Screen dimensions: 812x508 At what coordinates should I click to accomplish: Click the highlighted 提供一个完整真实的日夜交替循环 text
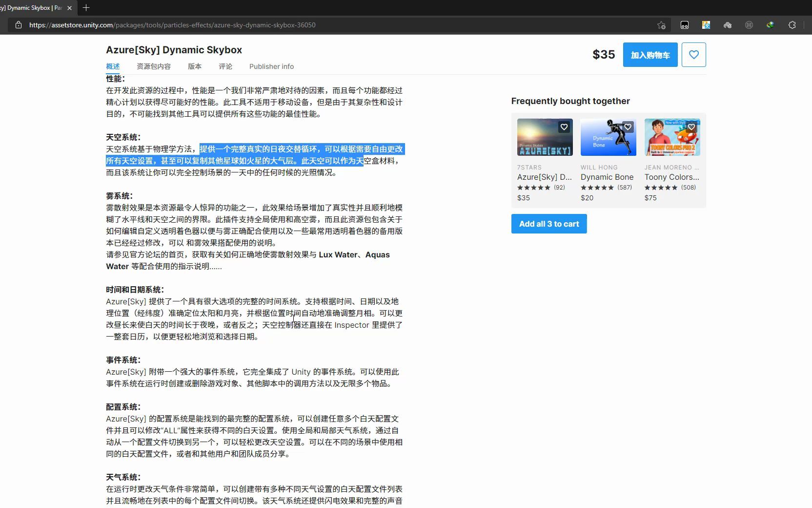click(258, 149)
